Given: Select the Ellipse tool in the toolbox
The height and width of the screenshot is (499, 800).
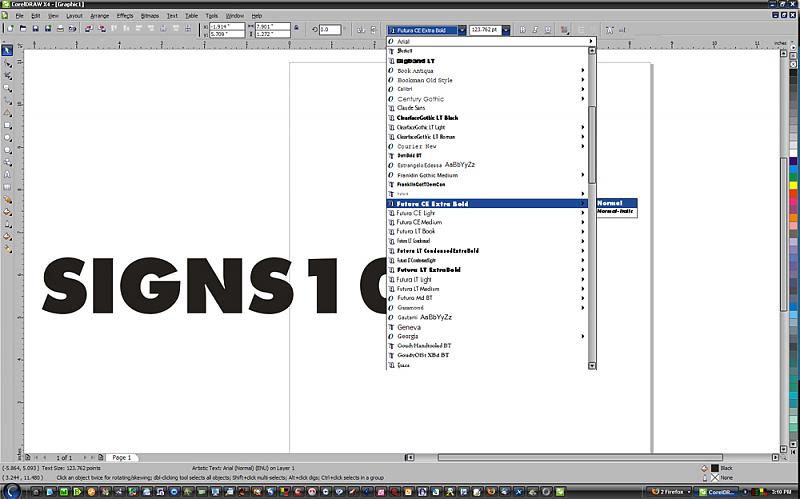Looking at the screenshot, I should point(7,138).
